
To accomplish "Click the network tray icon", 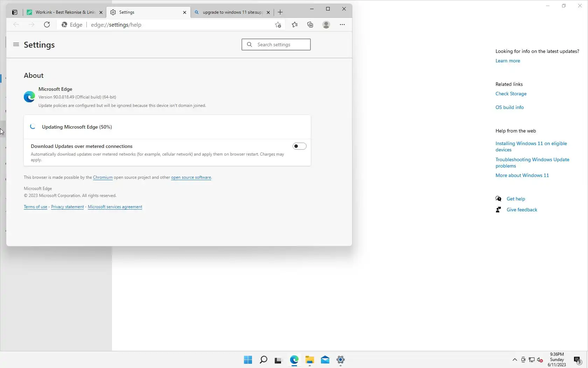I will tap(532, 360).
